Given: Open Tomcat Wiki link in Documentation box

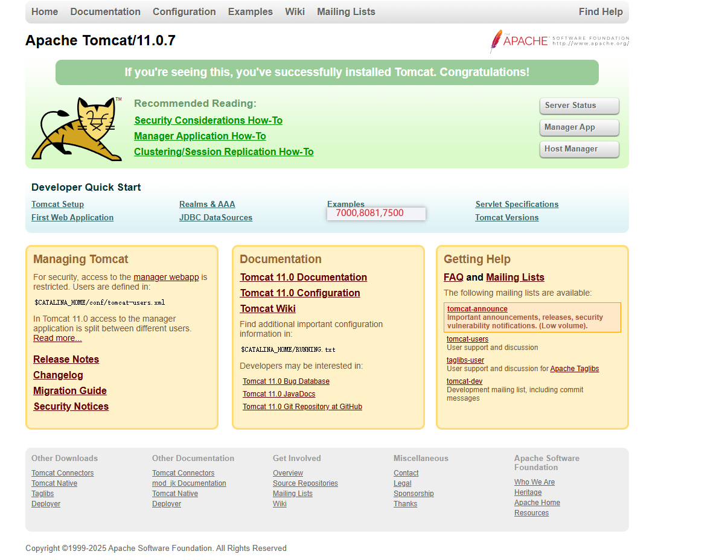Looking at the screenshot, I should 268,308.
